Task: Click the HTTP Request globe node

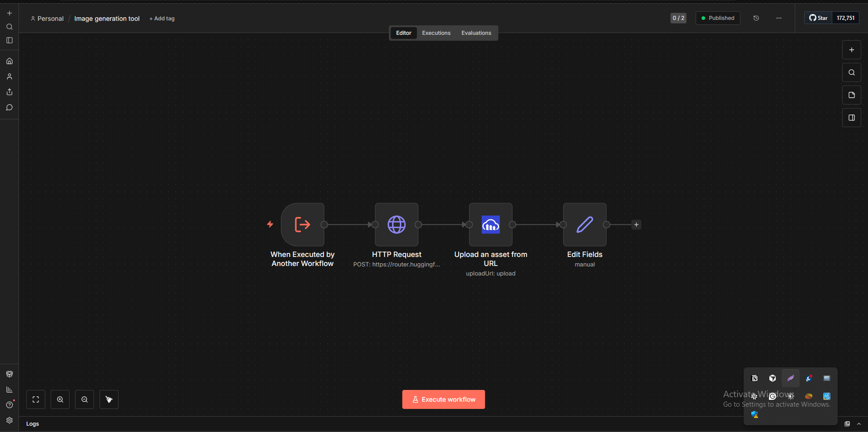Action: click(x=396, y=224)
